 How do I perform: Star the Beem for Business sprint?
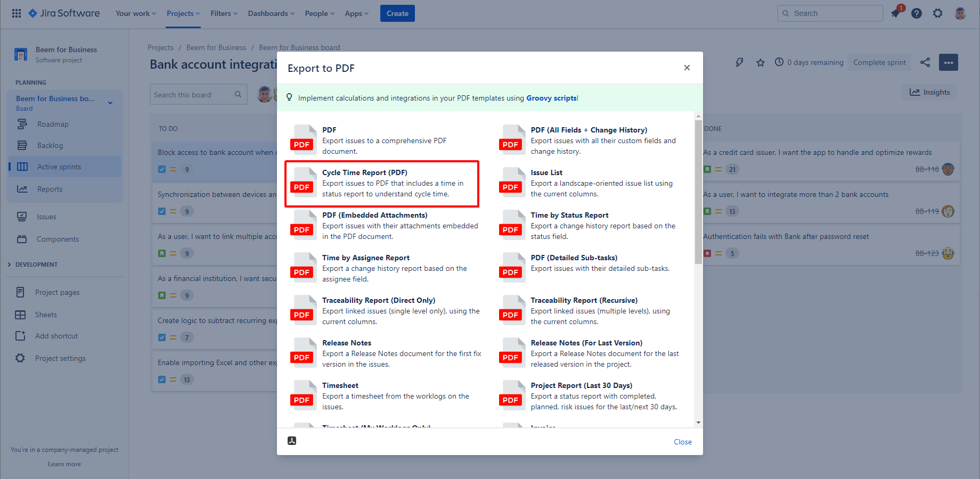(761, 62)
